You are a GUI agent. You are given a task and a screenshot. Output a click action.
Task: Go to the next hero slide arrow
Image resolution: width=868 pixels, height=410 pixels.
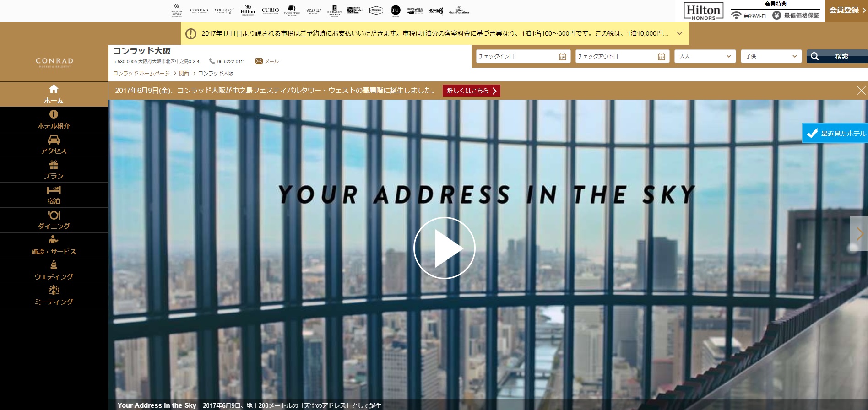[859, 234]
